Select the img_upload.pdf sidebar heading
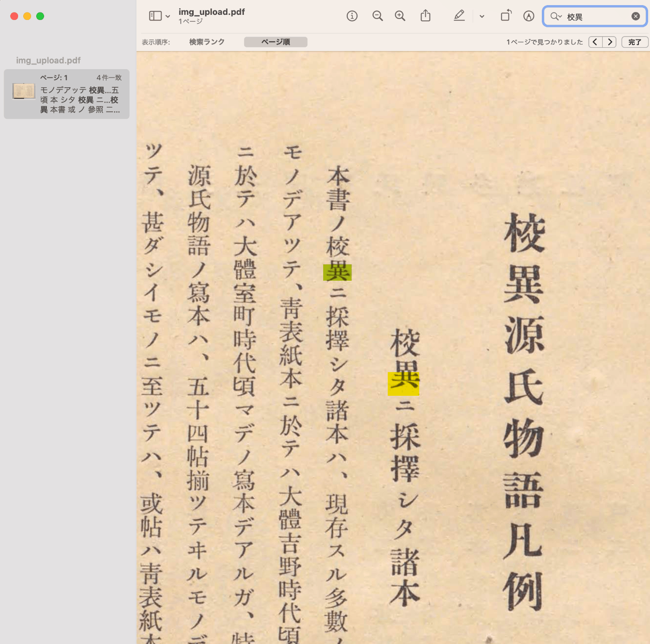The width and height of the screenshot is (650, 644). (x=48, y=60)
